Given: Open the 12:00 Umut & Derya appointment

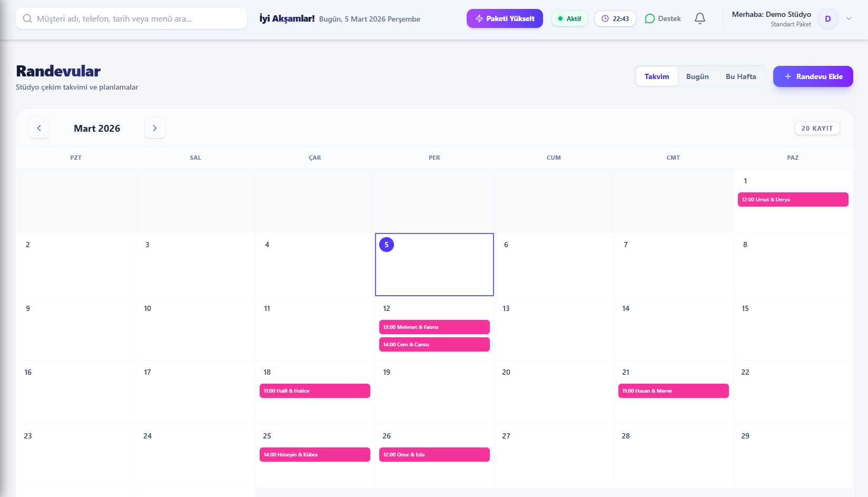Looking at the screenshot, I should click(793, 200).
